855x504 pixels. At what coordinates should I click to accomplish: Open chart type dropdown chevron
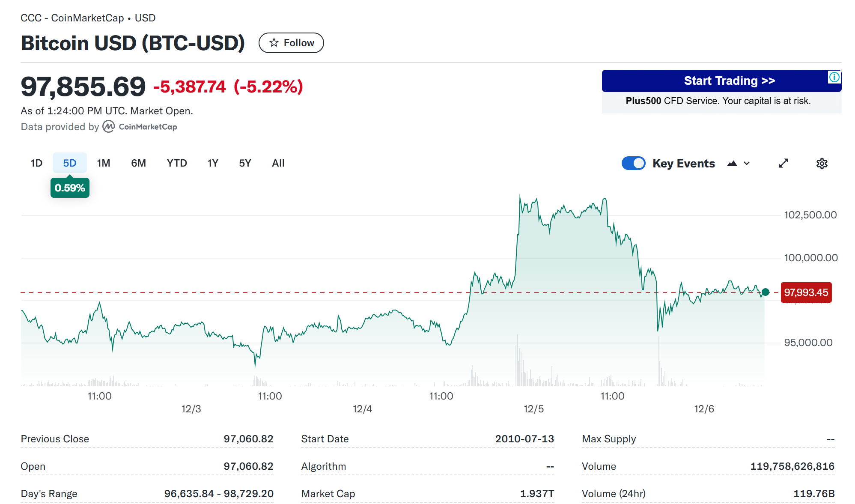(747, 164)
